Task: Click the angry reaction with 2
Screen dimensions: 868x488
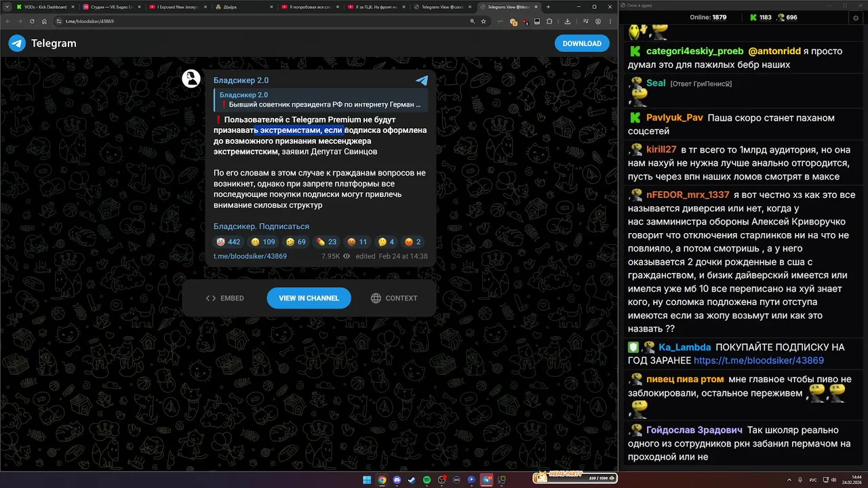Action: (413, 242)
